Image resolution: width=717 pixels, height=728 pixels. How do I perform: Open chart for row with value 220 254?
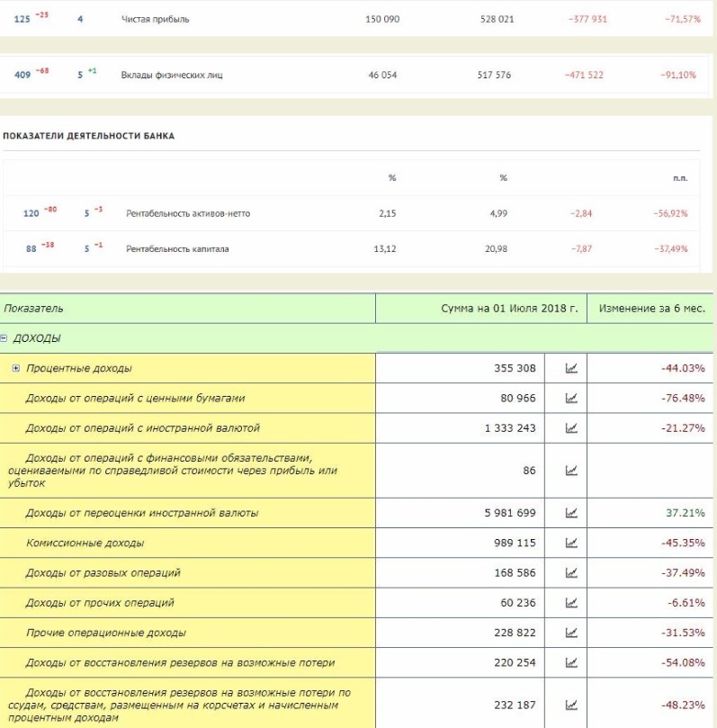click(569, 662)
